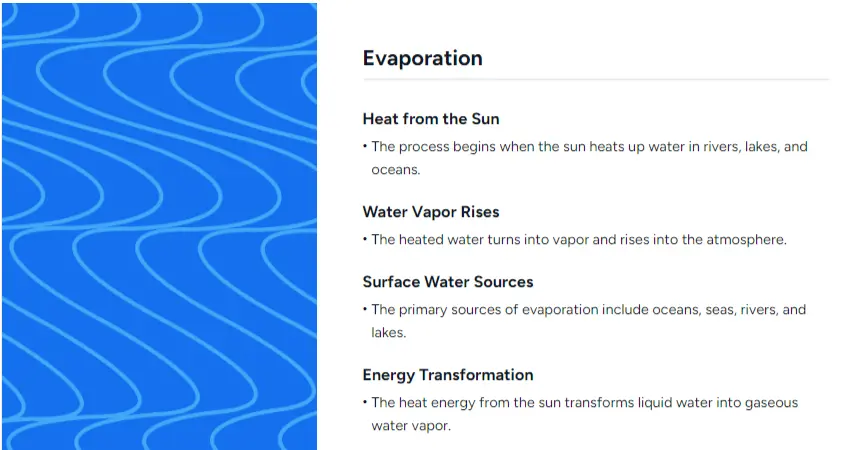Click the bullet point before 'The primary sources'
This screenshot has width=864, height=450.
[365, 310]
